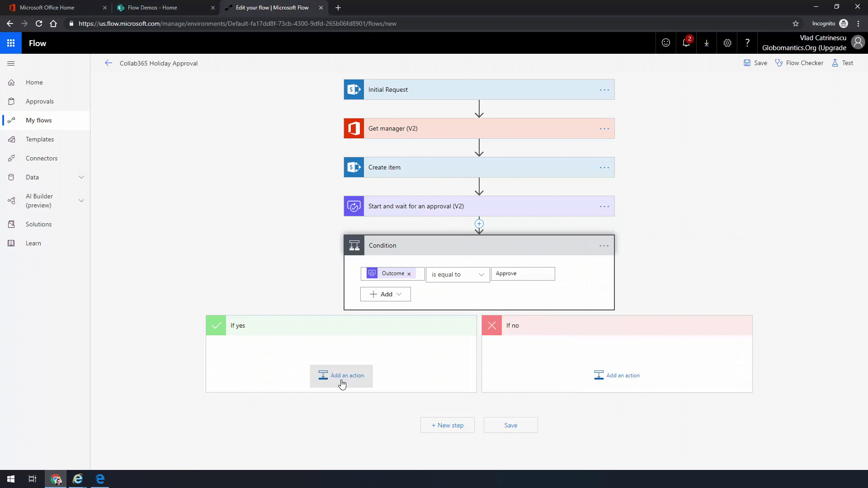Open the notifications bell

click(686, 43)
